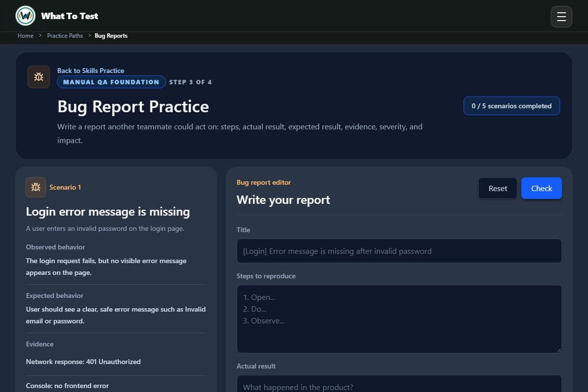This screenshot has width=588, height=392.
Task: Open the hamburger menu
Action: click(562, 17)
